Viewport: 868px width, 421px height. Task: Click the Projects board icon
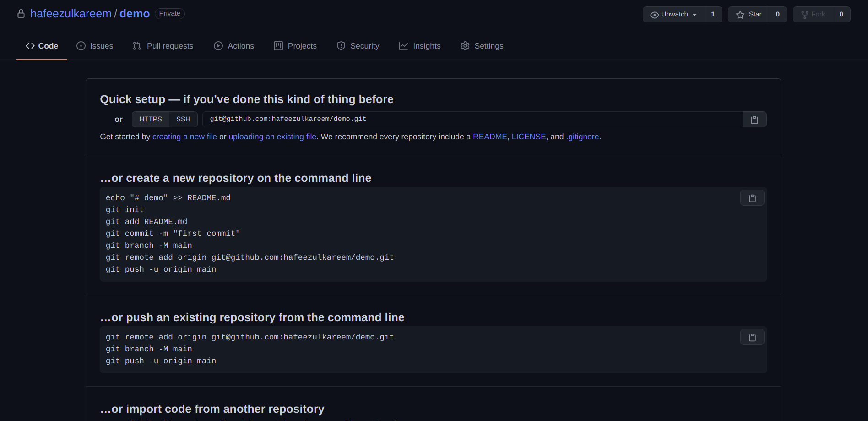pyautogui.click(x=278, y=46)
